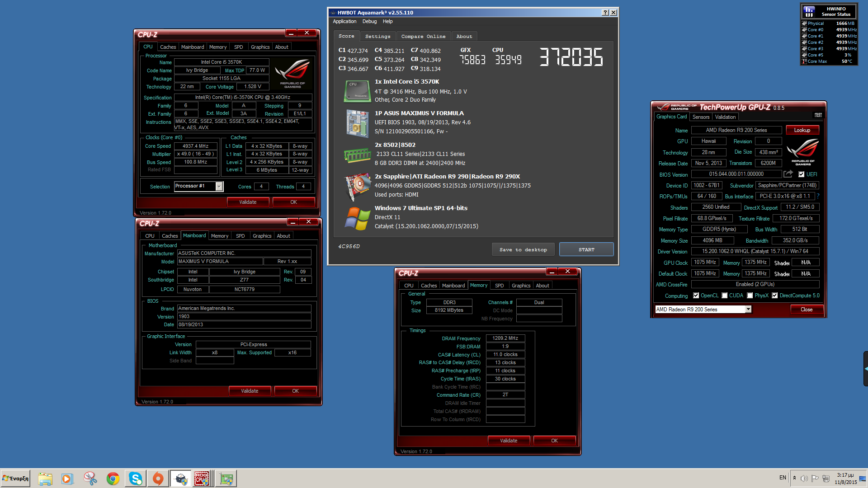Switch to Aquamark via speedometer taskbar icon
Image resolution: width=868 pixels, height=488 pixels.
[181, 479]
